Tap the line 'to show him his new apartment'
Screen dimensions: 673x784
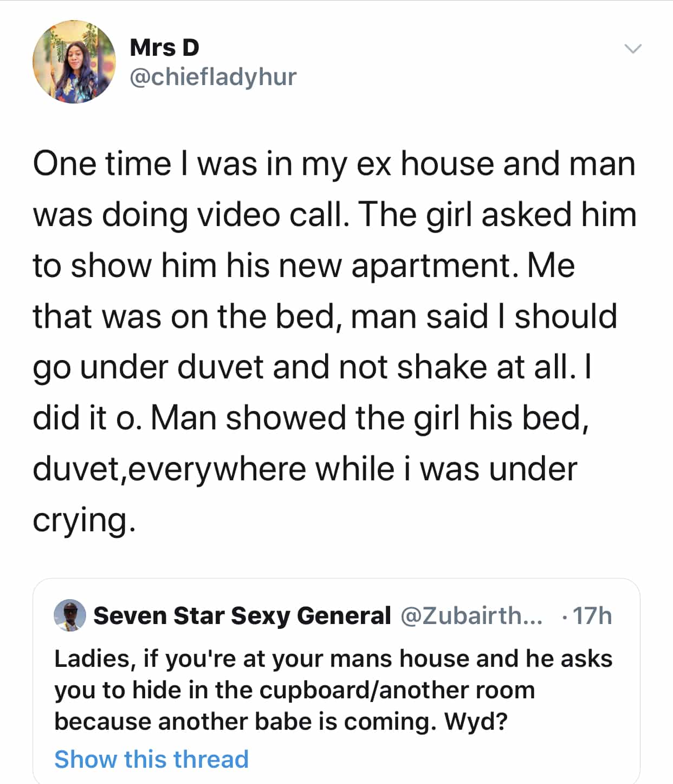[x=303, y=265]
